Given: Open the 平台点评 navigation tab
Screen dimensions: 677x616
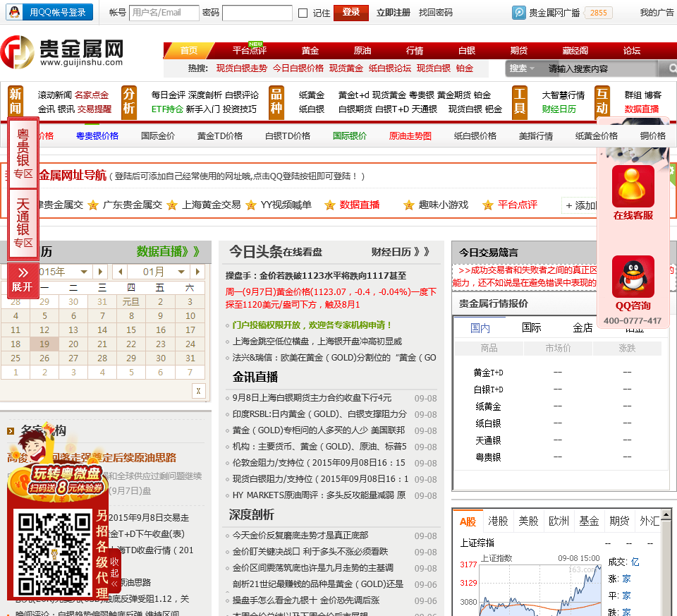Looking at the screenshot, I should click(x=250, y=51).
